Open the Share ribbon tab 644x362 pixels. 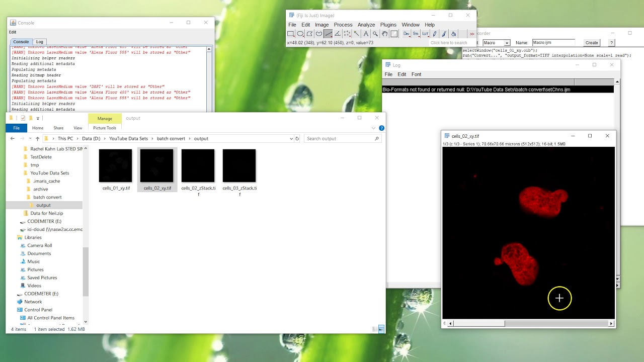pyautogui.click(x=58, y=128)
